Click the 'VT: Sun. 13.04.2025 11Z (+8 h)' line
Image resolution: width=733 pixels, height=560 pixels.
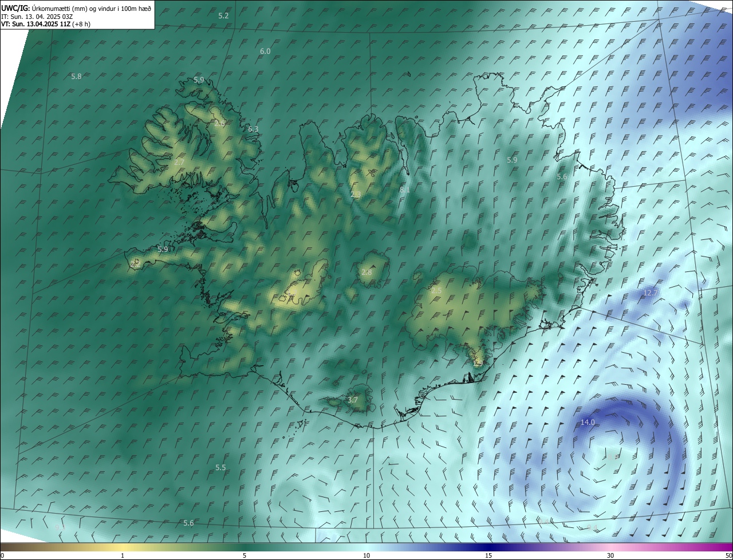[46, 24]
